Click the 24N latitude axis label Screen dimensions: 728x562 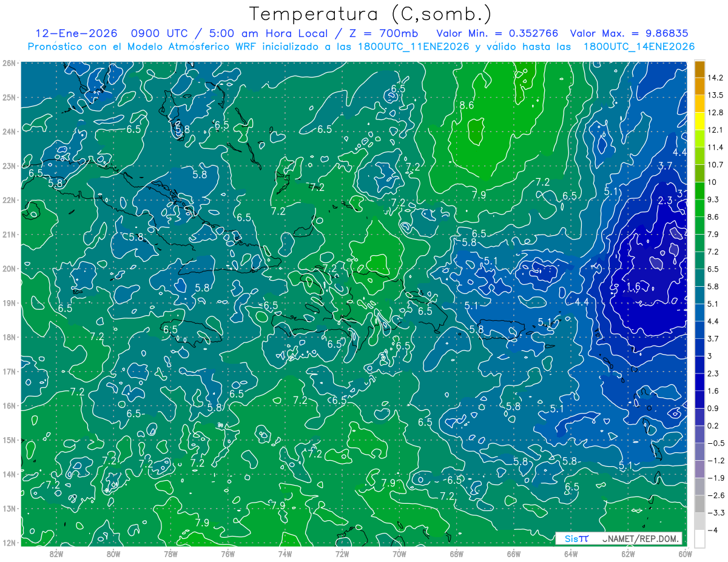[10, 131]
